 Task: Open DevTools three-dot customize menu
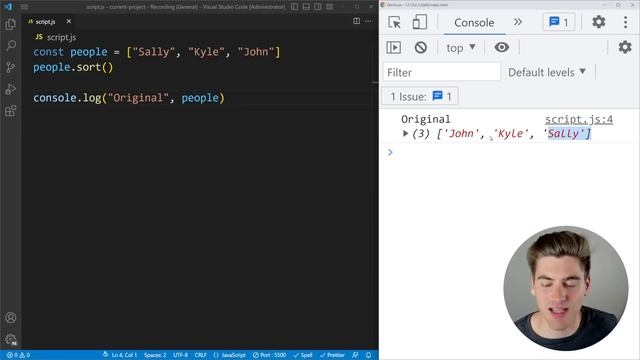click(x=625, y=22)
